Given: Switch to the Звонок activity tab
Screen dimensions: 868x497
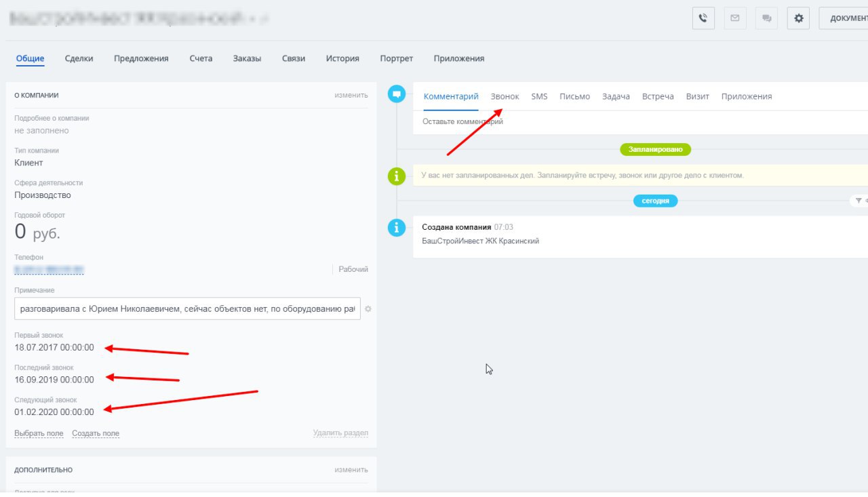Looking at the screenshot, I should (x=505, y=96).
